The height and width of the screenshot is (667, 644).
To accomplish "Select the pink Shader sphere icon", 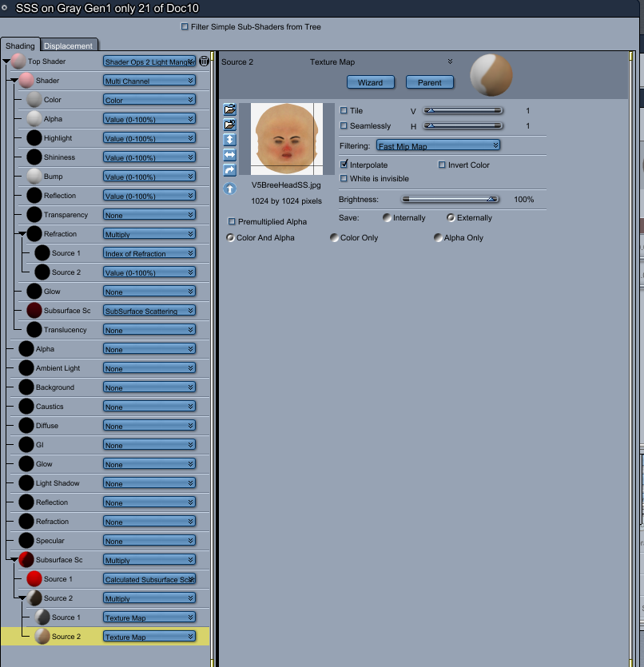I will pyautogui.click(x=26, y=81).
